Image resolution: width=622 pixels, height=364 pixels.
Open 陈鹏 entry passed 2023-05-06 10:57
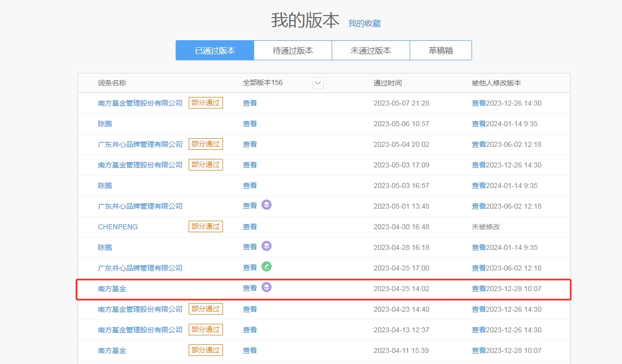click(105, 124)
